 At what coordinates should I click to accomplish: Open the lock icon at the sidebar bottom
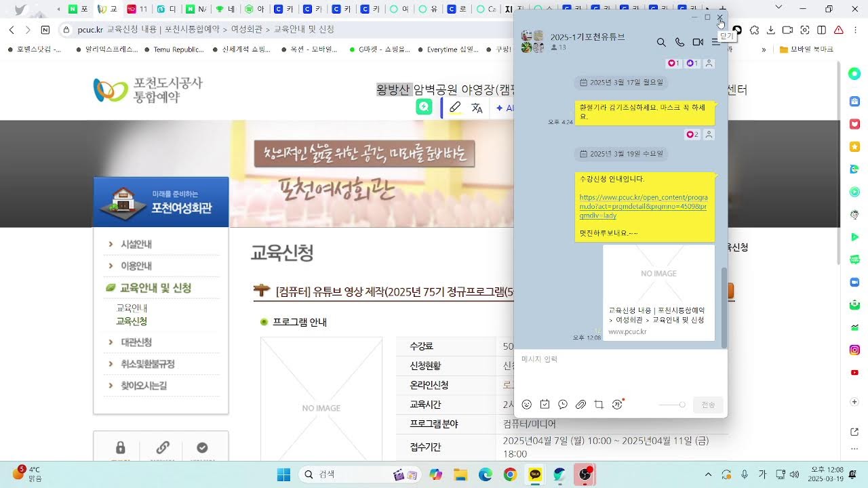coord(121,448)
